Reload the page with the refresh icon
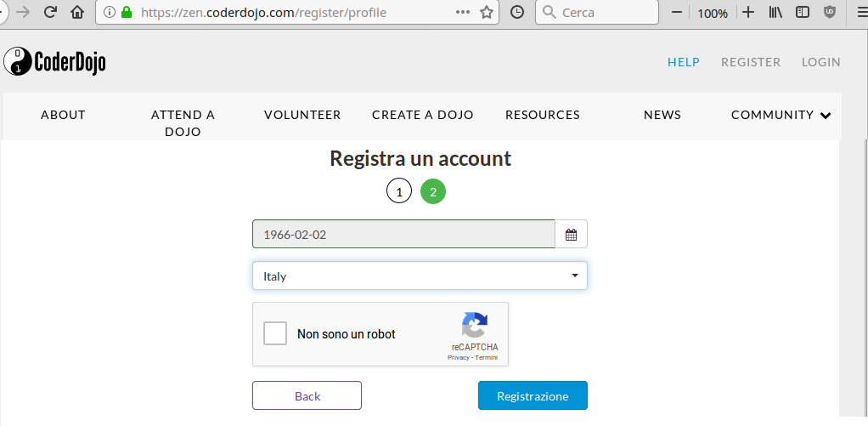 point(50,12)
